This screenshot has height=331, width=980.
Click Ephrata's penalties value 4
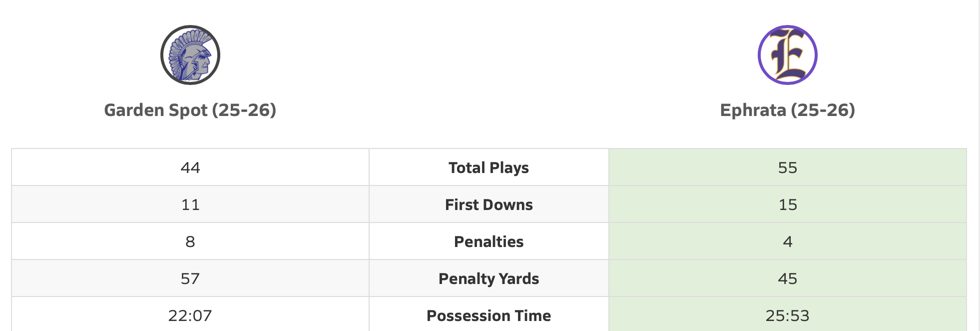(787, 241)
